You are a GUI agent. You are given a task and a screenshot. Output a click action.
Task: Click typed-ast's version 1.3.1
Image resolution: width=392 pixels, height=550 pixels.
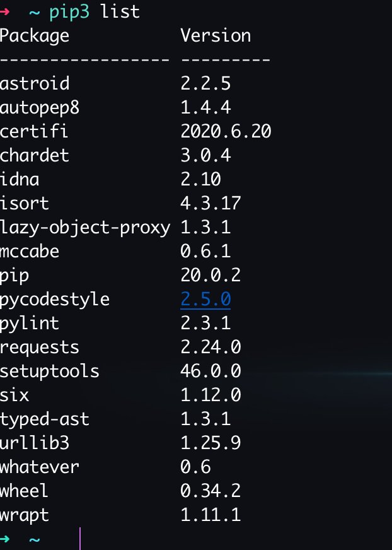[x=205, y=419]
